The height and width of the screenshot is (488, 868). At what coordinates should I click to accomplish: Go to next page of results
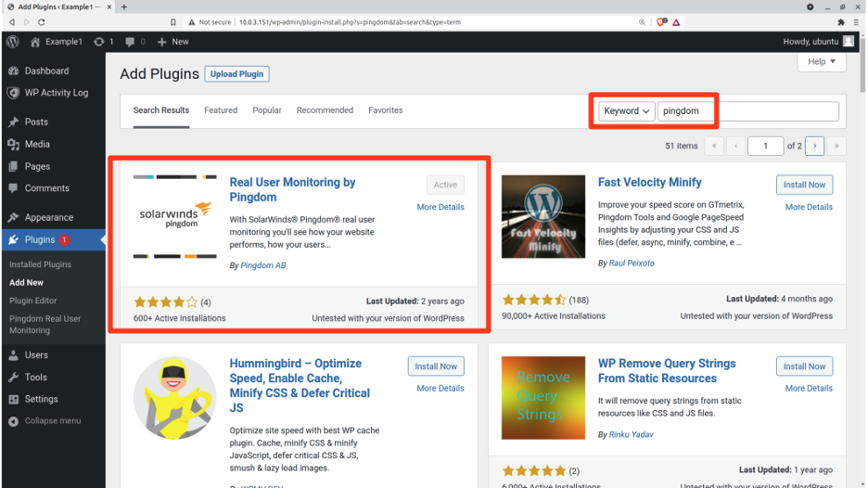click(x=814, y=146)
